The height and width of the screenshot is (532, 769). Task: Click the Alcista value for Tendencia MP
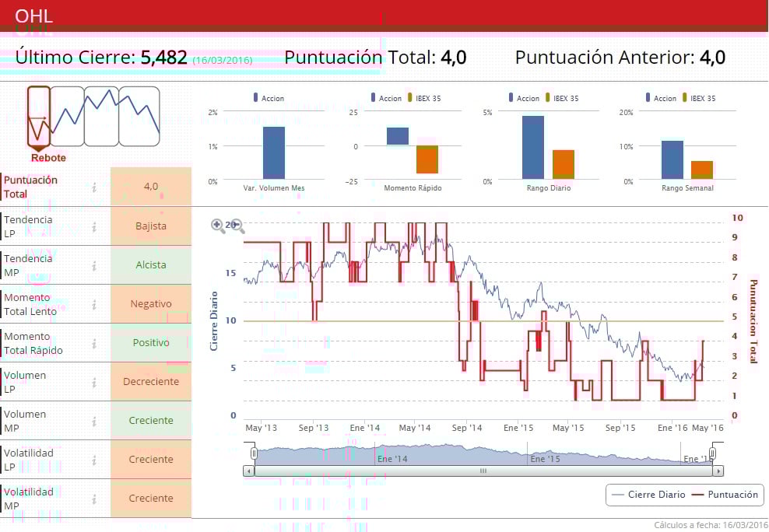click(151, 265)
